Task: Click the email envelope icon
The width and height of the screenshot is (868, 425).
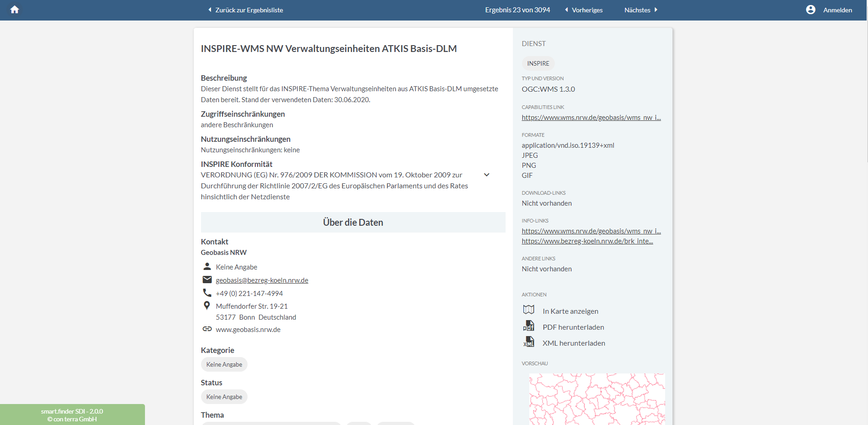Action: 207,280
